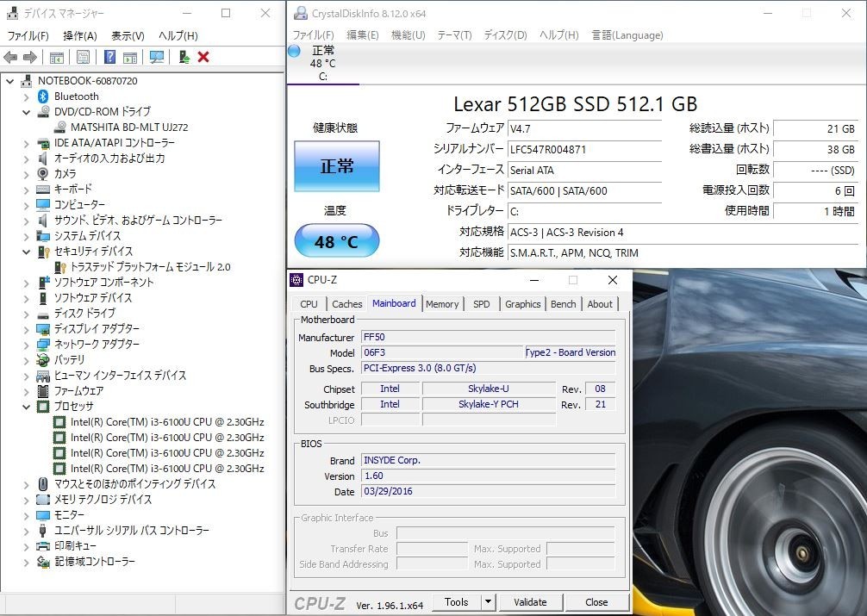Select the バッテリ category
Viewport: 867px width, 616px height.
click(x=69, y=359)
